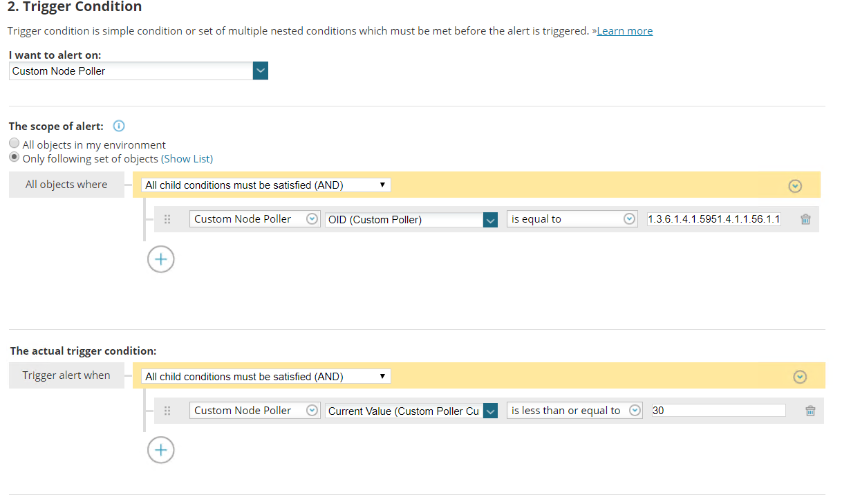Click the 2. Trigger Condition heading

click(75, 7)
